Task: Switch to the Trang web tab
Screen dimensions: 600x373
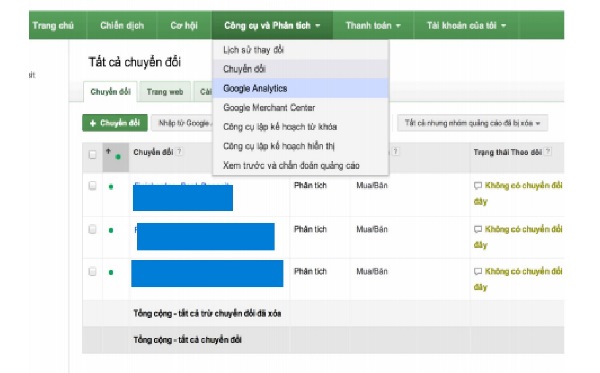Action: pos(165,92)
